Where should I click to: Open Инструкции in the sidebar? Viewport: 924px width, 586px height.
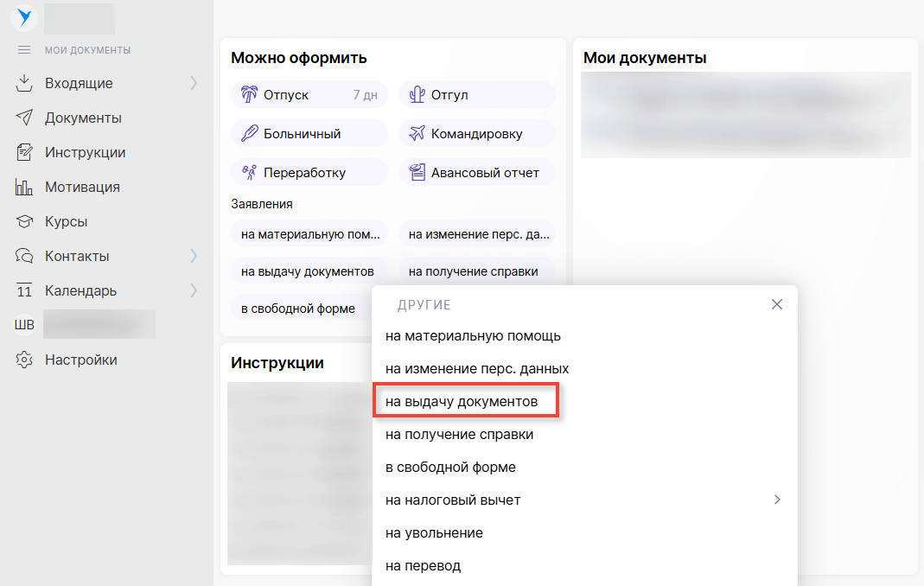click(85, 153)
